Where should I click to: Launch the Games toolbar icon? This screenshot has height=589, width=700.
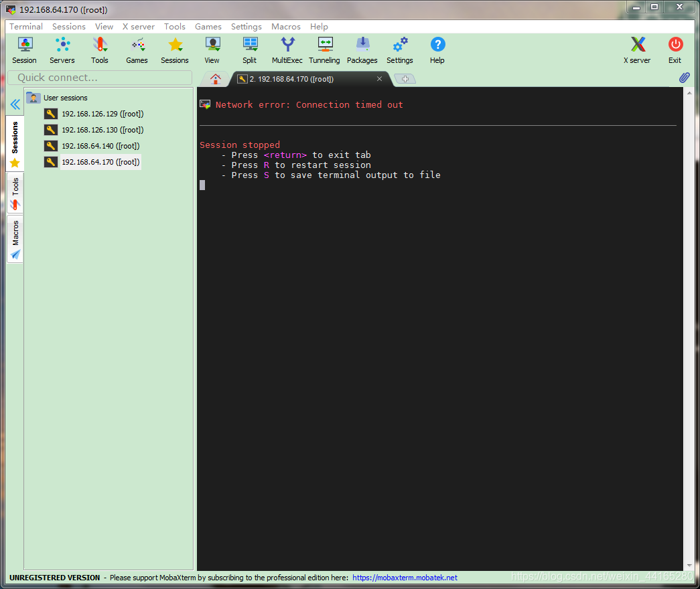point(137,50)
